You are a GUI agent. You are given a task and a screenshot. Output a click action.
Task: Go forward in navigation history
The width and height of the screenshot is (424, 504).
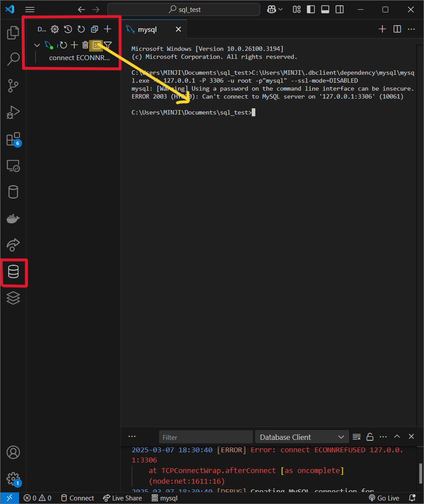point(96,10)
